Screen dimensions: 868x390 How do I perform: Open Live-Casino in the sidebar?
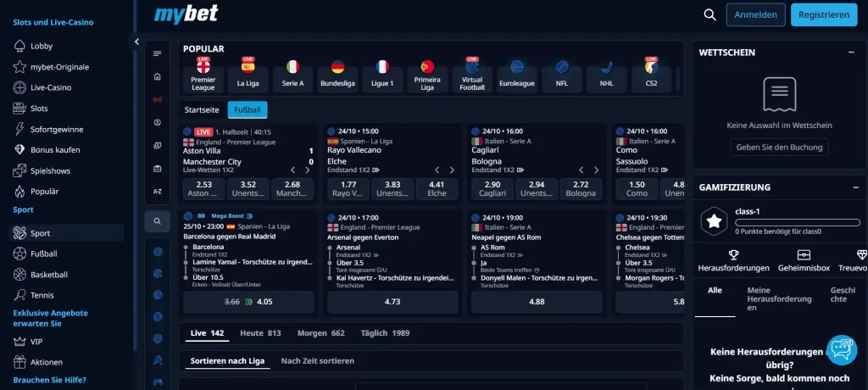[51, 87]
